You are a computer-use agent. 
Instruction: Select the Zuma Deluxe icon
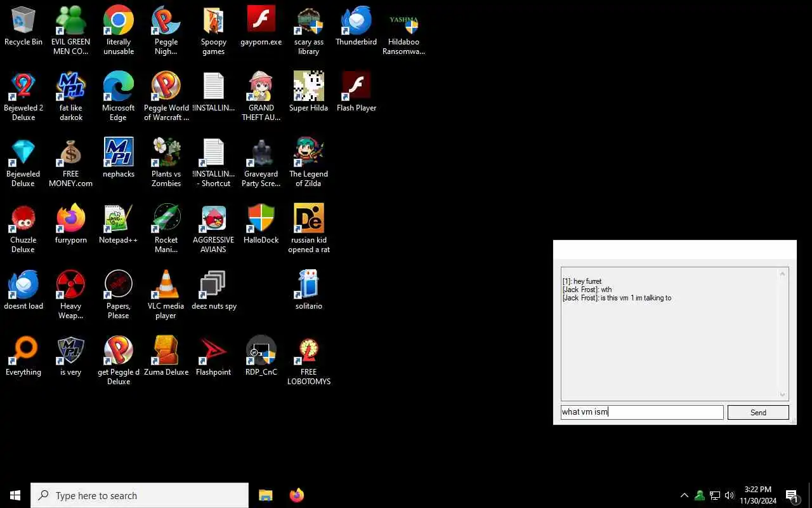(x=166, y=356)
